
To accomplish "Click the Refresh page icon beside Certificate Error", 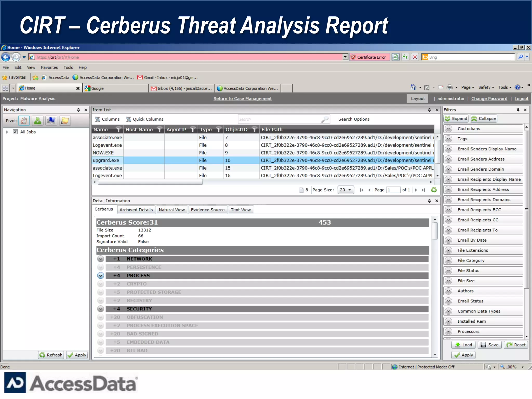I will (405, 57).
